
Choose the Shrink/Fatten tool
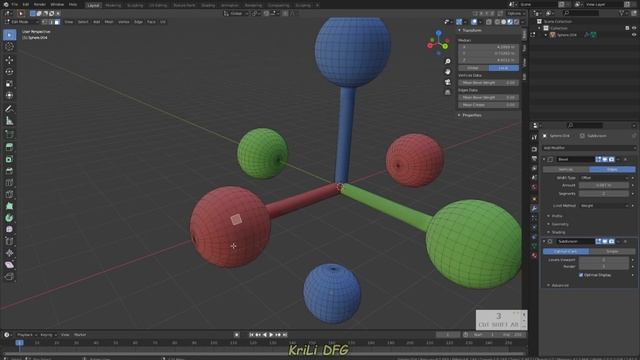click(x=9, y=253)
